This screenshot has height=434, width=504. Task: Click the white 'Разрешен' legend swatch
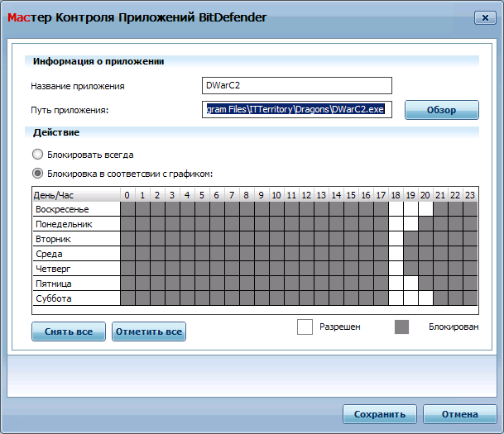305,327
